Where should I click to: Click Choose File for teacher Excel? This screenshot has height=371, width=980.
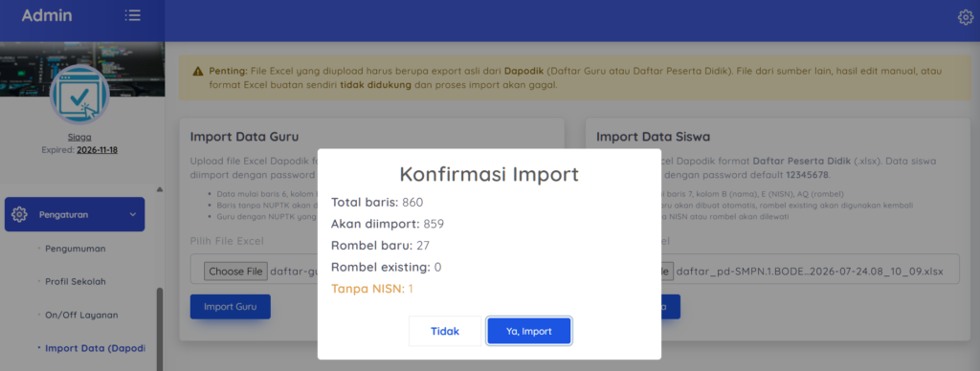click(x=235, y=272)
